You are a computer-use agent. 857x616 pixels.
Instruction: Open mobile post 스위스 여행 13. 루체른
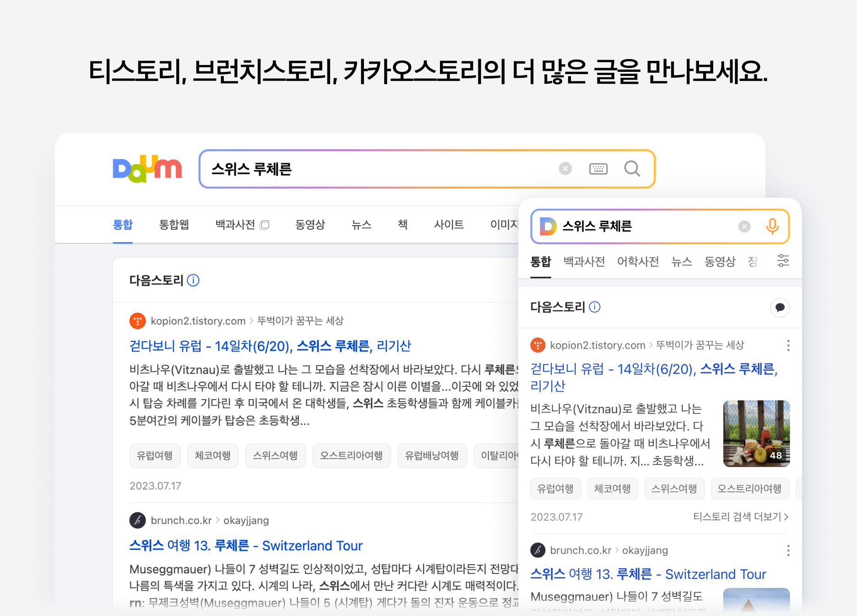tap(648, 574)
